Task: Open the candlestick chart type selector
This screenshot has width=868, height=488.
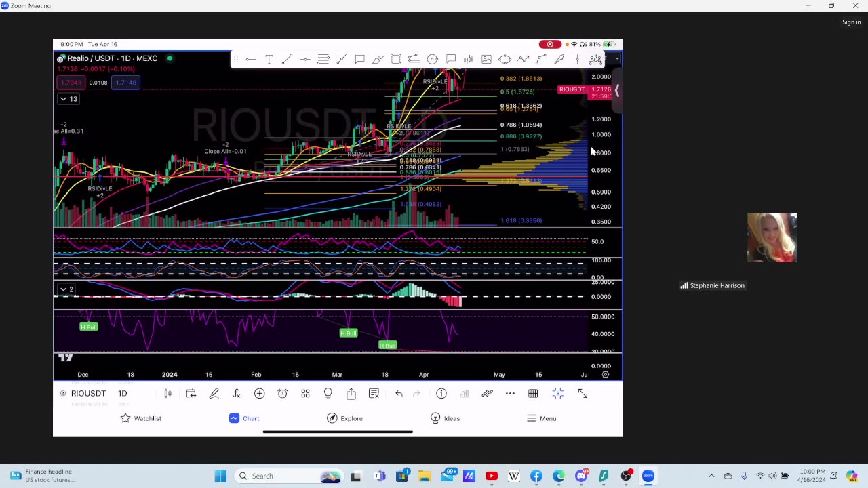Action: [x=167, y=394]
